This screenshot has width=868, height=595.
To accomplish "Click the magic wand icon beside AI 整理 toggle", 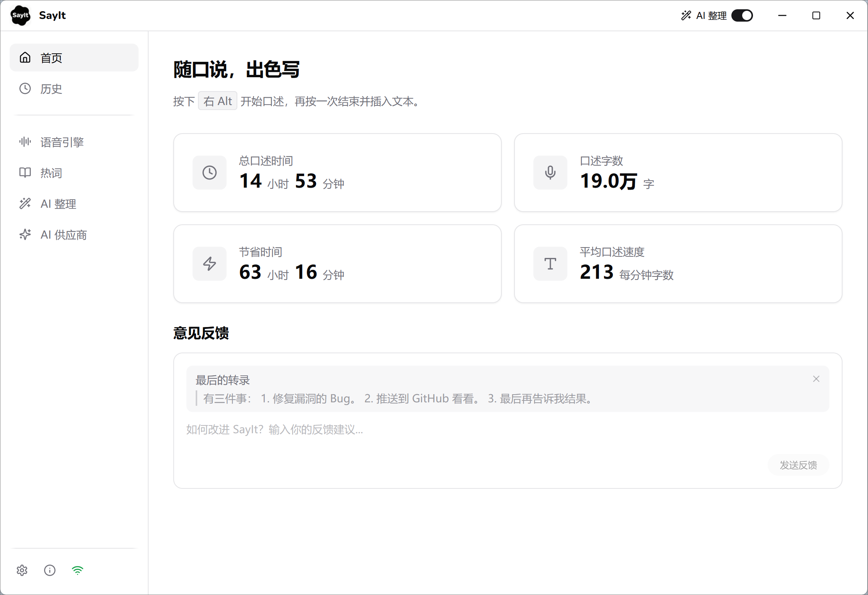I will point(686,15).
